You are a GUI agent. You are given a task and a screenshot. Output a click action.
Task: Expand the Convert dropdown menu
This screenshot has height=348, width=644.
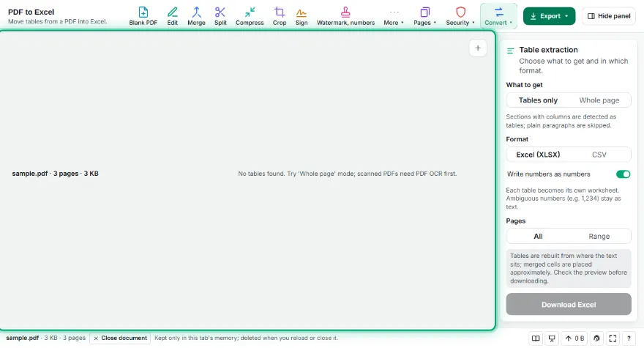[x=498, y=16]
